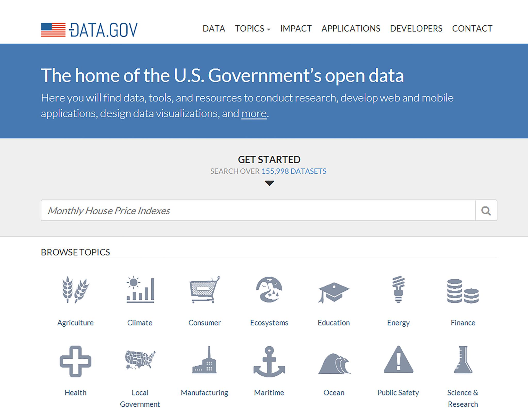This screenshot has height=420, width=528.
Task: Click the Maritime anchor icon
Action: pyautogui.click(x=269, y=361)
